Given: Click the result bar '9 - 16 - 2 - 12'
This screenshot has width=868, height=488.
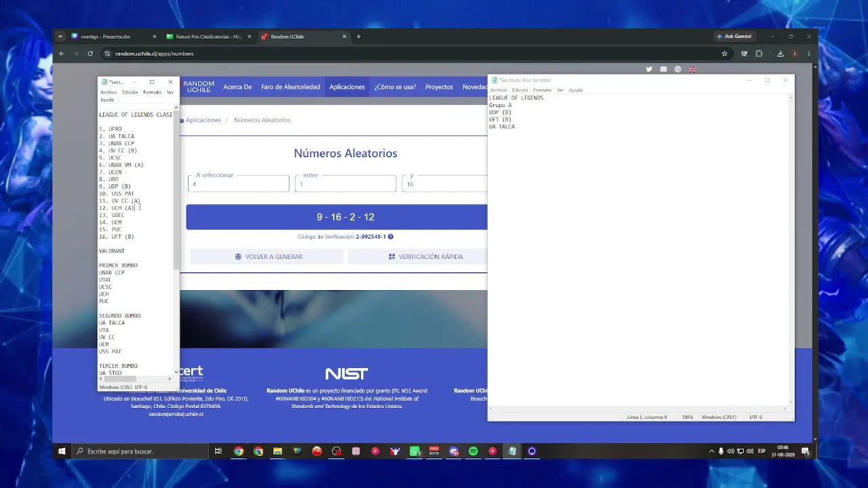Looking at the screenshot, I should [x=336, y=217].
